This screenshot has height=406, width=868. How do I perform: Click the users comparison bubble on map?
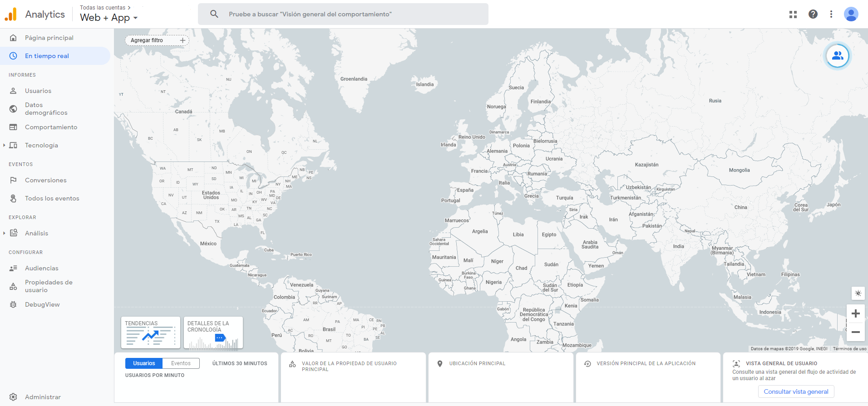pos(837,56)
